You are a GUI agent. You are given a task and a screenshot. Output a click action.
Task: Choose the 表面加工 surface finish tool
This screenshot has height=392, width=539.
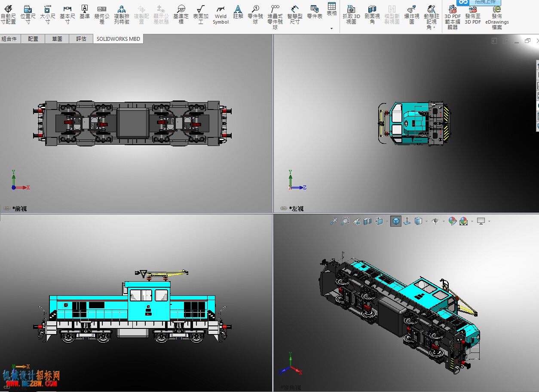(x=201, y=14)
